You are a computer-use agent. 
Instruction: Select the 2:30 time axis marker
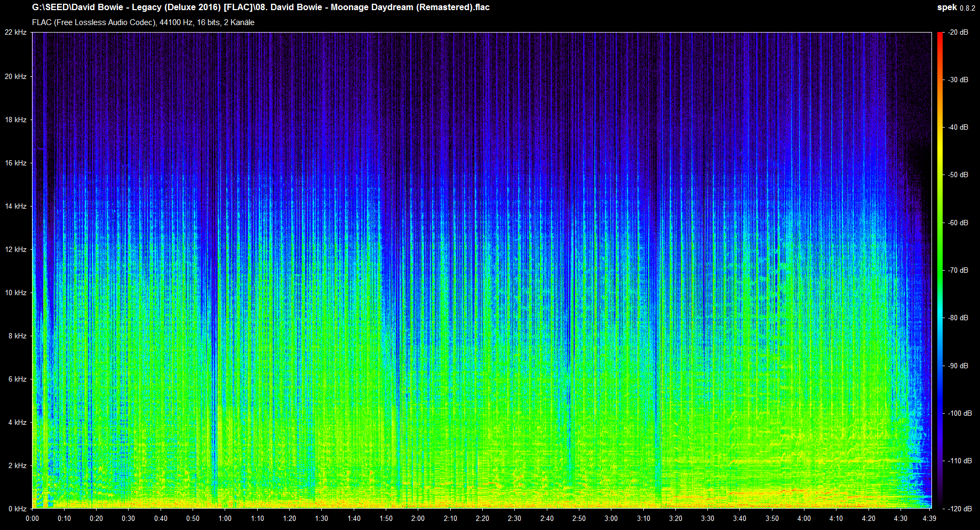(x=514, y=518)
